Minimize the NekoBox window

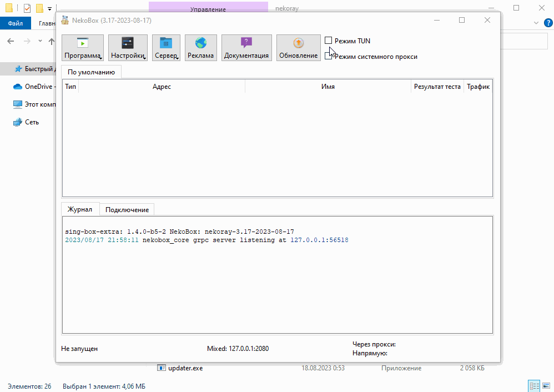tap(437, 20)
